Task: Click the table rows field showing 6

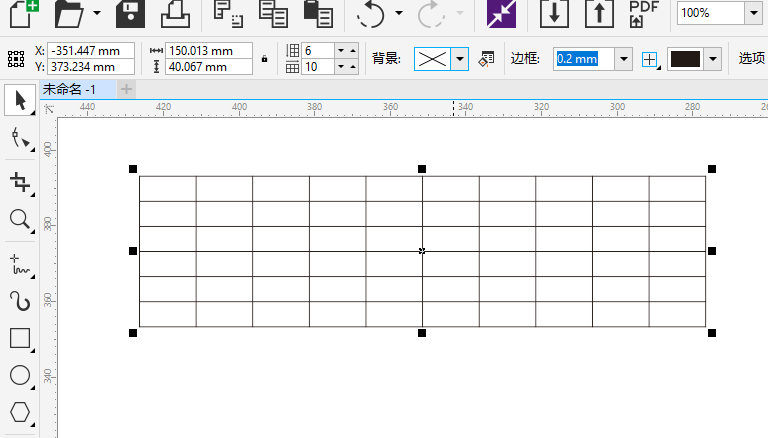Action: [x=318, y=50]
